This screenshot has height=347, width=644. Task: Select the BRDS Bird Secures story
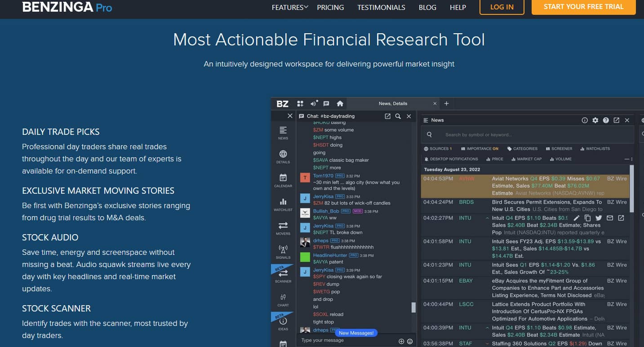(525, 206)
